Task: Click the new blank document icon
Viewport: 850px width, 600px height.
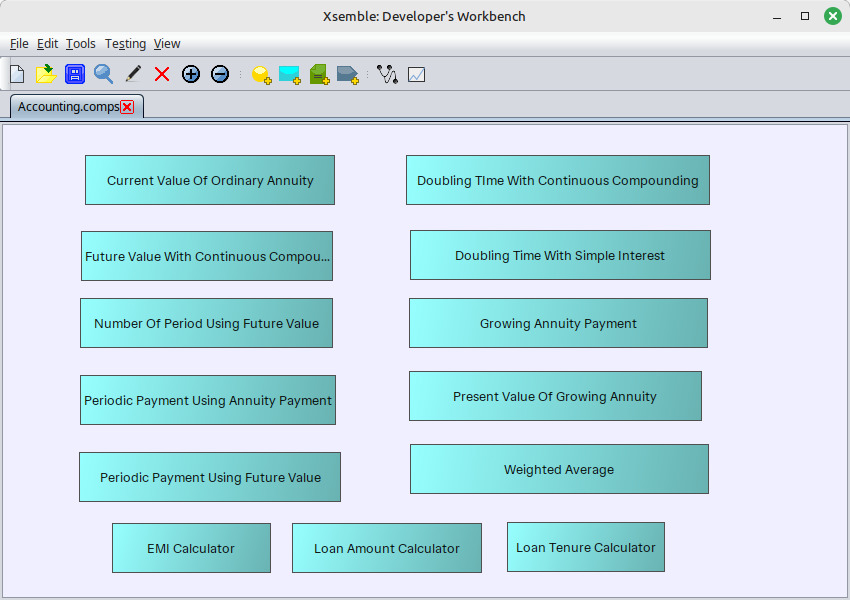Action: [17, 74]
